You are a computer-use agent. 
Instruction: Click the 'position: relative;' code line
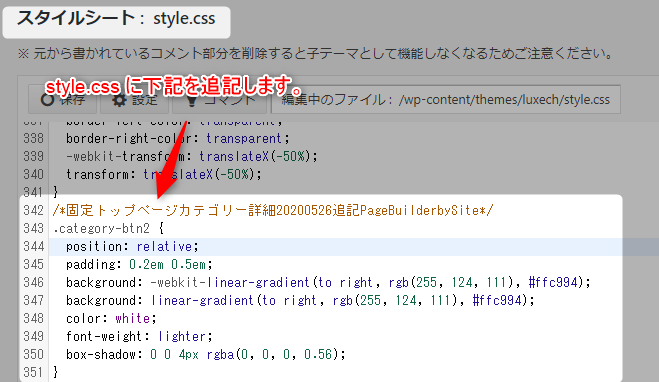click(132, 246)
